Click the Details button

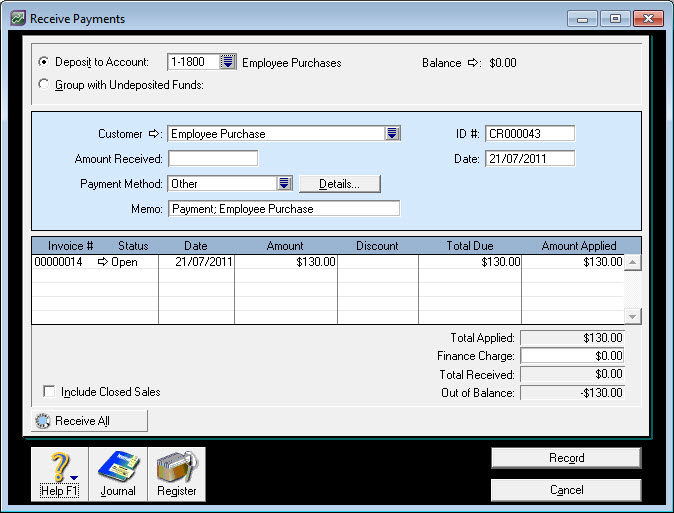(340, 184)
